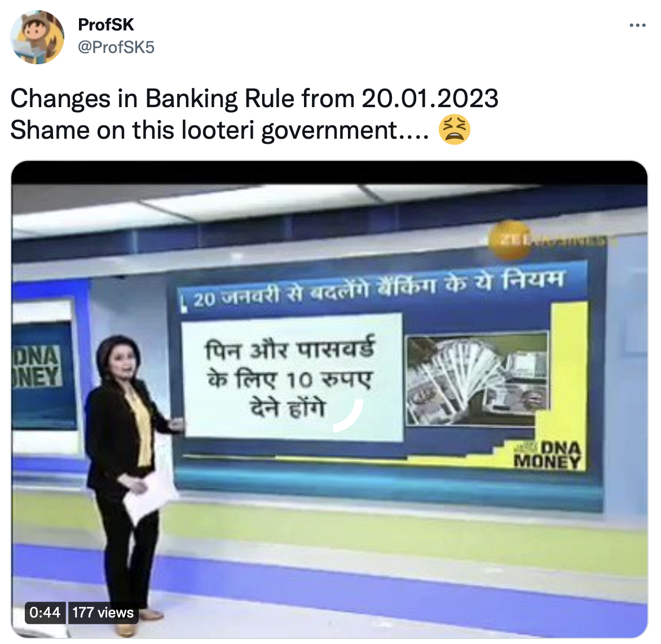Click the 0:44 video duration badge
661x644 pixels.
pos(45,612)
